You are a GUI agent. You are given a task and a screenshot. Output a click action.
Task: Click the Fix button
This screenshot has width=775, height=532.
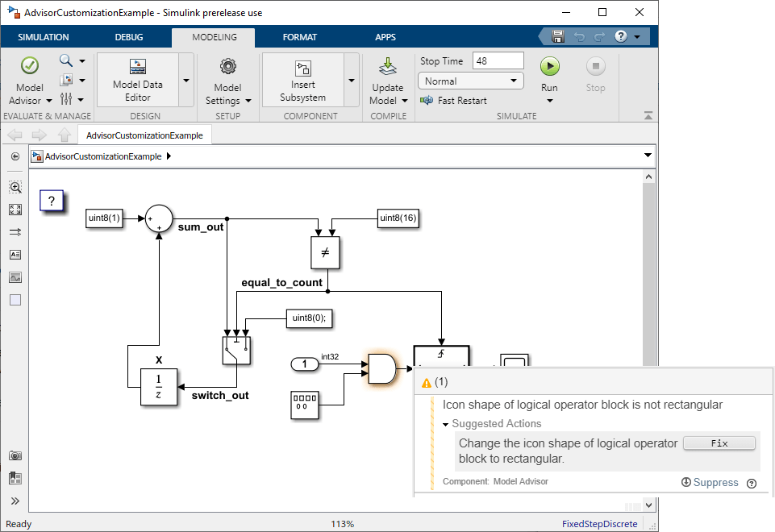click(x=719, y=443)
